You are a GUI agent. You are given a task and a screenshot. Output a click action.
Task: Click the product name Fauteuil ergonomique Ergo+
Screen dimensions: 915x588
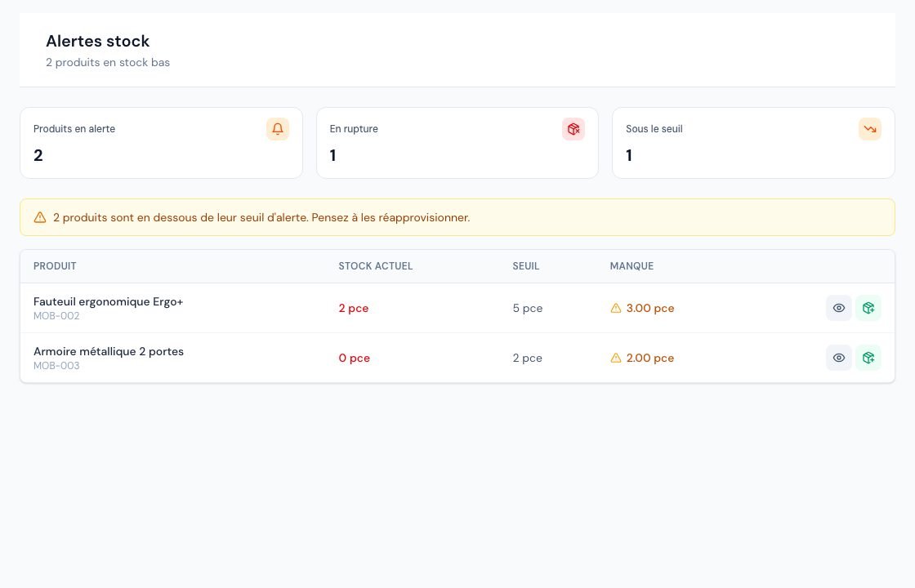tap(108, 301)
